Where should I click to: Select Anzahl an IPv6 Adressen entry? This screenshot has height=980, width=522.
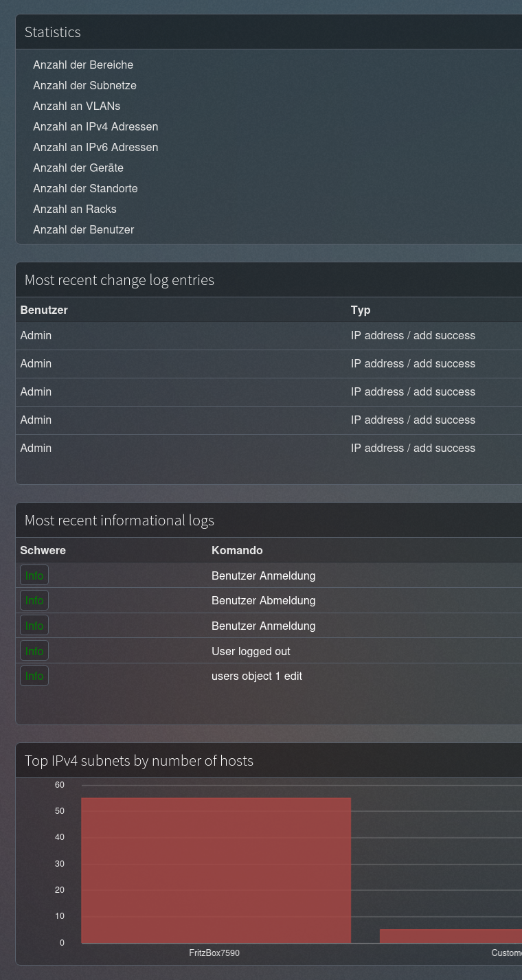coord(95,148)
